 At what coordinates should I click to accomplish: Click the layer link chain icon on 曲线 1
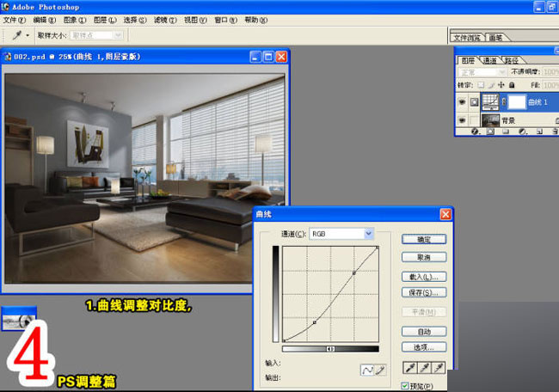point(504,102)
